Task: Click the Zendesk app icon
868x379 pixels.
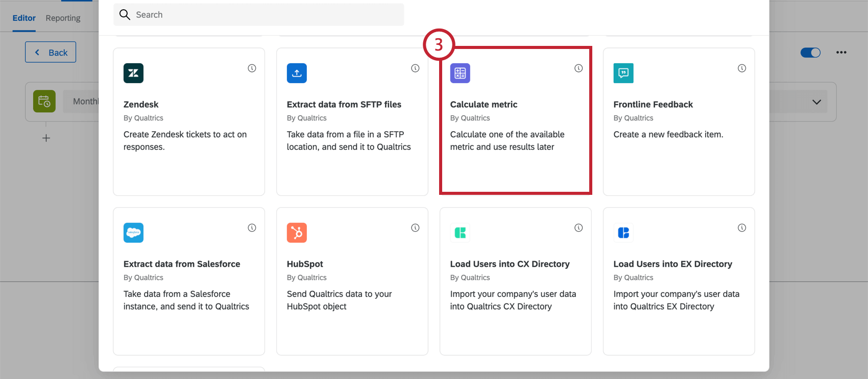Action: coord(133,73)
